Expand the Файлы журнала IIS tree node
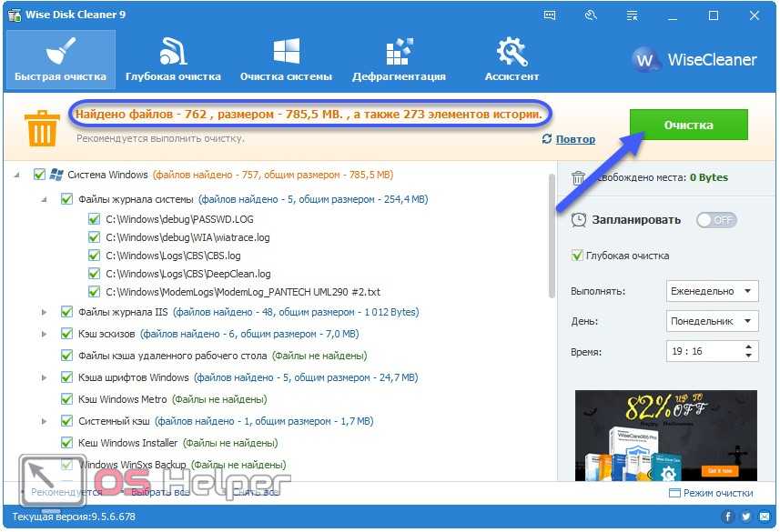The image size is (780, 532). (x=45, y=312)
